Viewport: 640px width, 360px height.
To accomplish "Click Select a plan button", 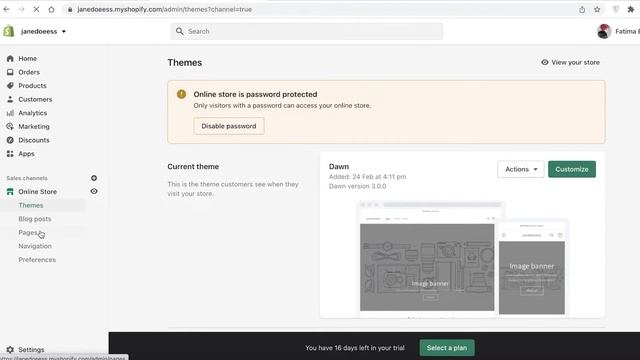I will [447, 348].
